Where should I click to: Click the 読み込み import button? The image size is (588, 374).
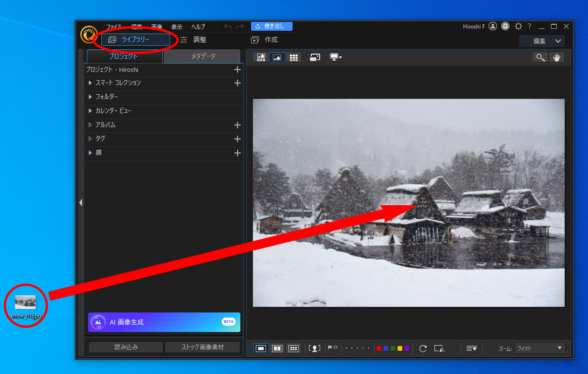[126, 347]
